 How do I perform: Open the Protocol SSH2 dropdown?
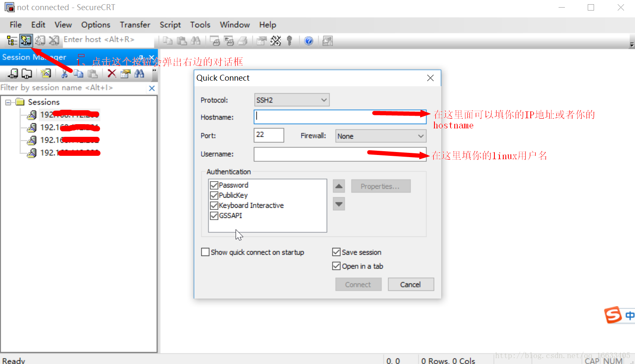pyautogui.click(x=292, y=100)
